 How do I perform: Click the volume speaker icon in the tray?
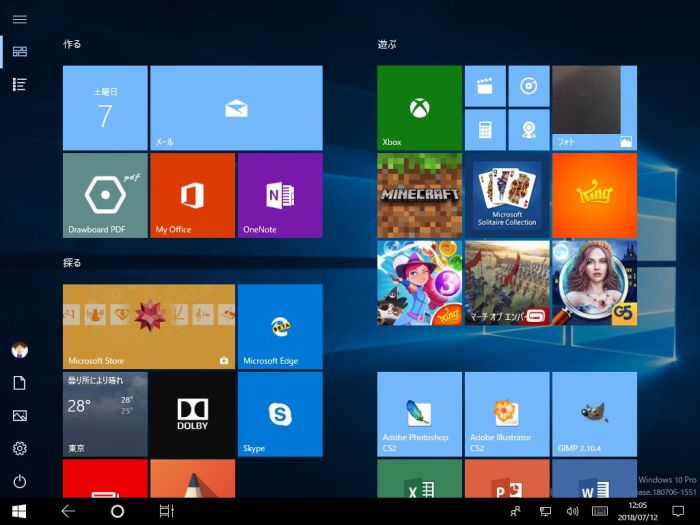coord(573,511)
